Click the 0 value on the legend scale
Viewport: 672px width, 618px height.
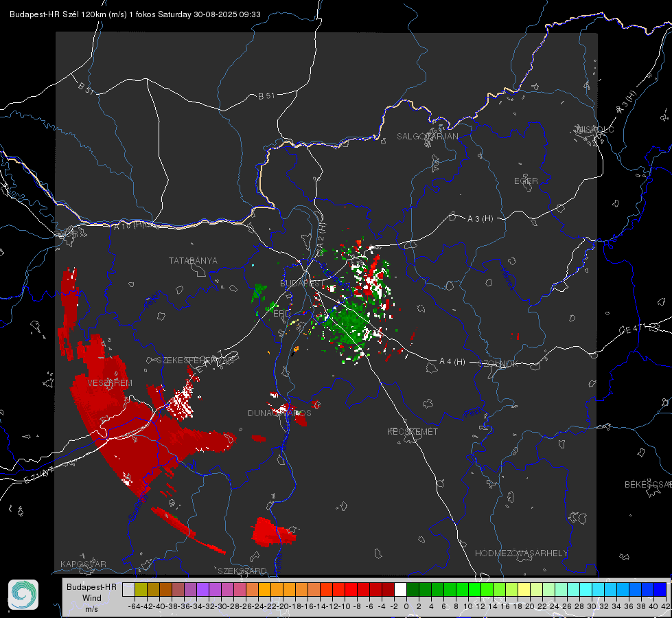tap(407, 606)
